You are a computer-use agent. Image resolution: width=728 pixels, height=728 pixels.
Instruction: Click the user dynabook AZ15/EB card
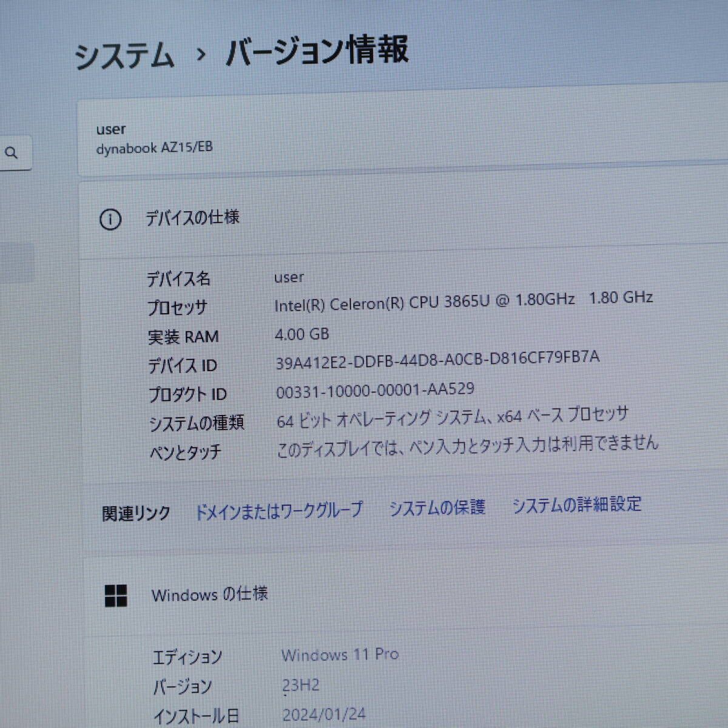point(154,139)
